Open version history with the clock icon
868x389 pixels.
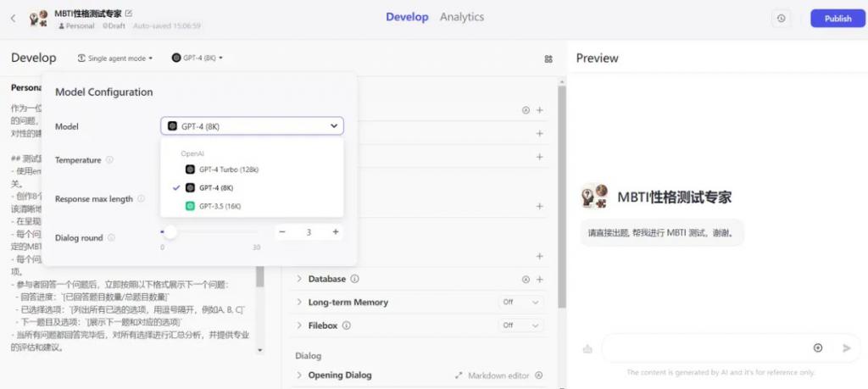(x=780, y=18)
